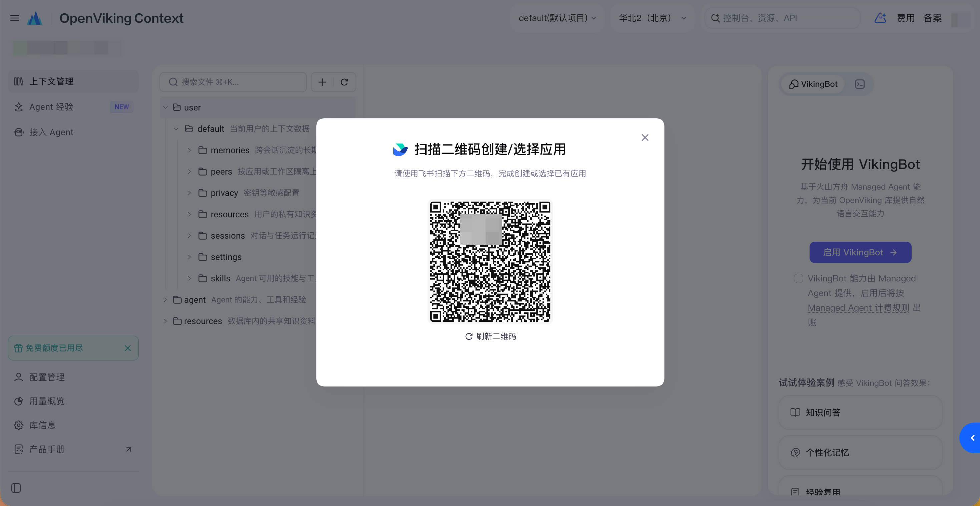Expand the root resources 数据库 folder
Screen dimensions: 980x506
click(165, 320)
